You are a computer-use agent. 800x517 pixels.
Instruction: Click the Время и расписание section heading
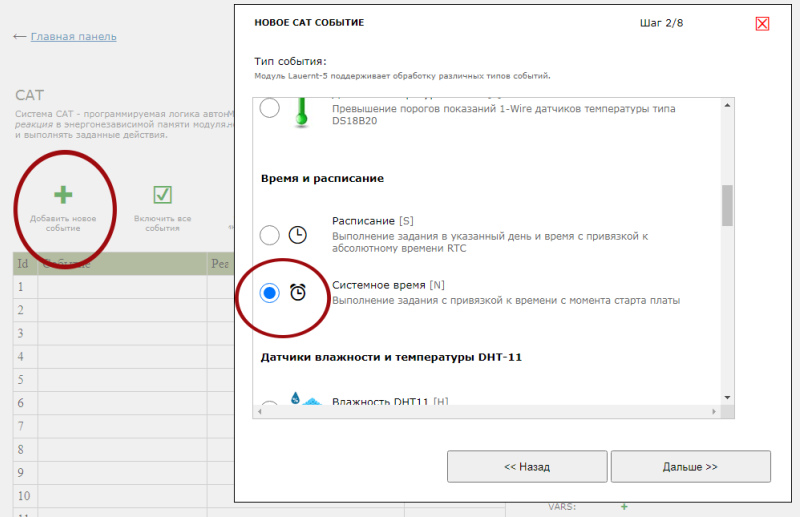click(x=322, y=179)
